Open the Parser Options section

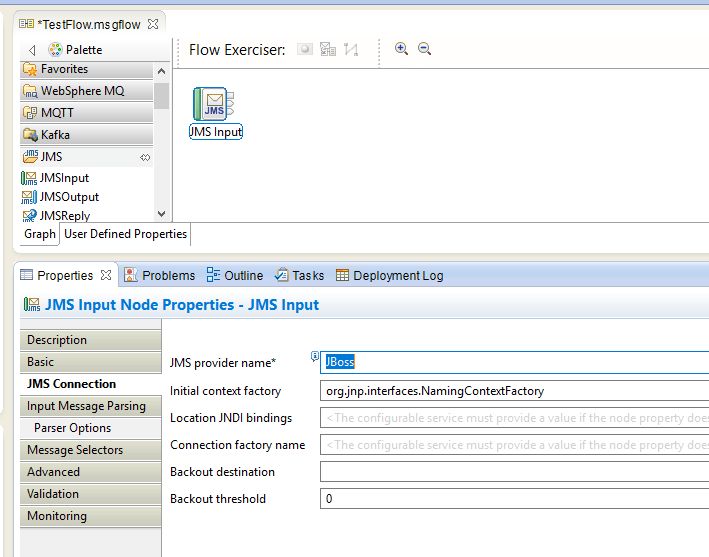click(90, 428)
